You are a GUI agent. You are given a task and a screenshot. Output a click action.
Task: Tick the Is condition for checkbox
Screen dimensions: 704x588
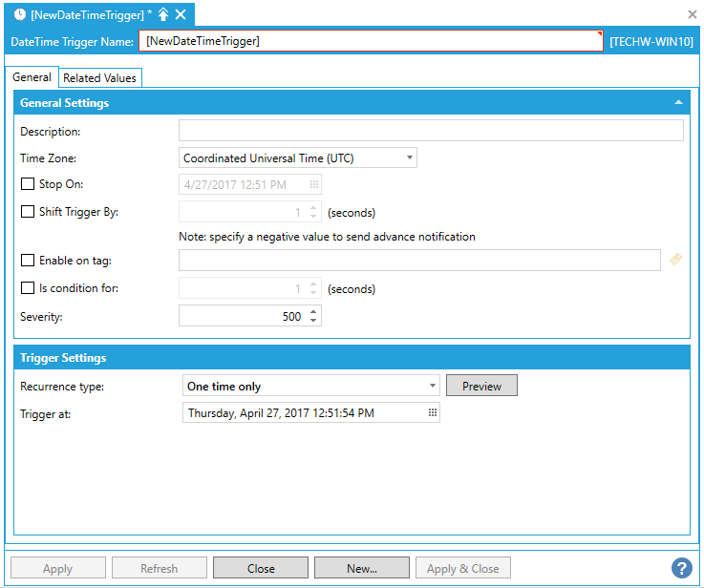(27, 288)
